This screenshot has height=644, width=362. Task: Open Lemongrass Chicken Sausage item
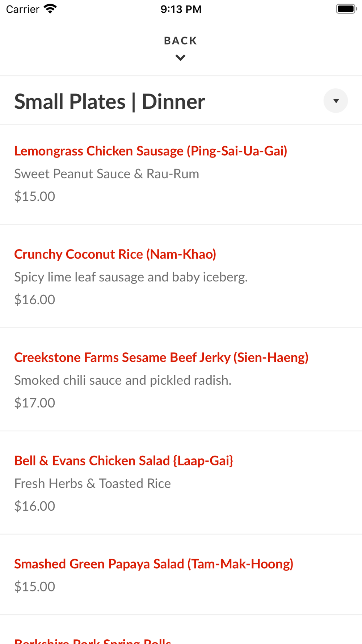(151, 151)
